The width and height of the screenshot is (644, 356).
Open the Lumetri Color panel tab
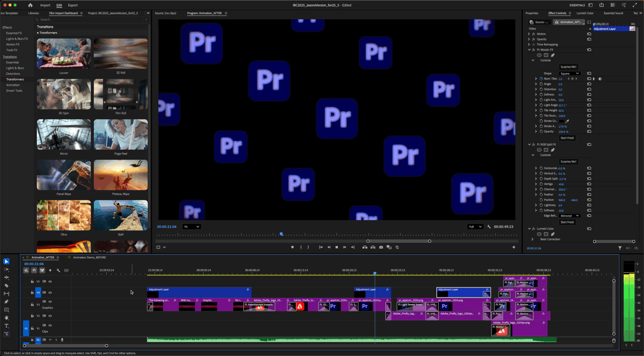pos(585,13)
